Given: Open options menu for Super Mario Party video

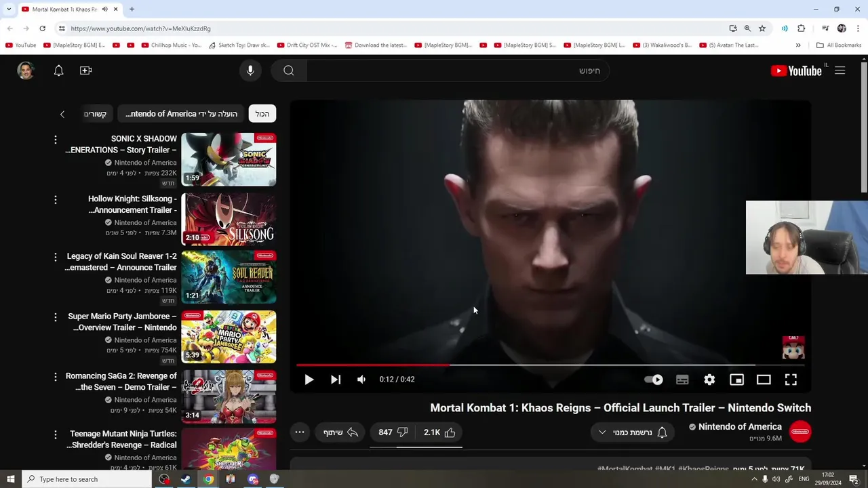Looking at the screenshot, I should pyautogui.click(x=56, y=317).
